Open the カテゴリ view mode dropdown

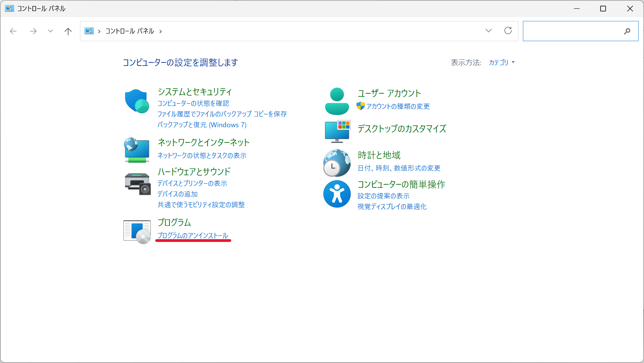[501, 62]
